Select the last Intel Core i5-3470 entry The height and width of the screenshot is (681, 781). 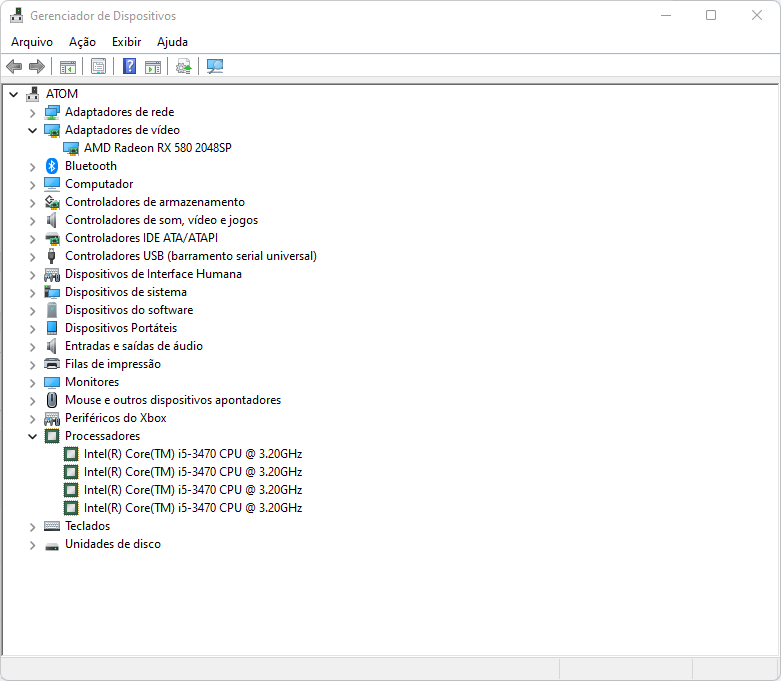pos(193,508)
